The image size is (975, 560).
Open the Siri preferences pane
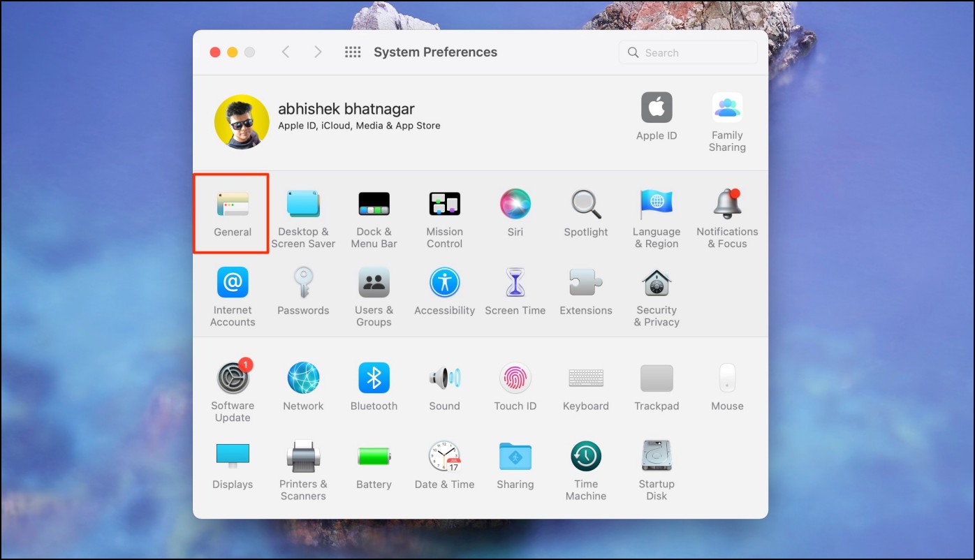[515, 214]
